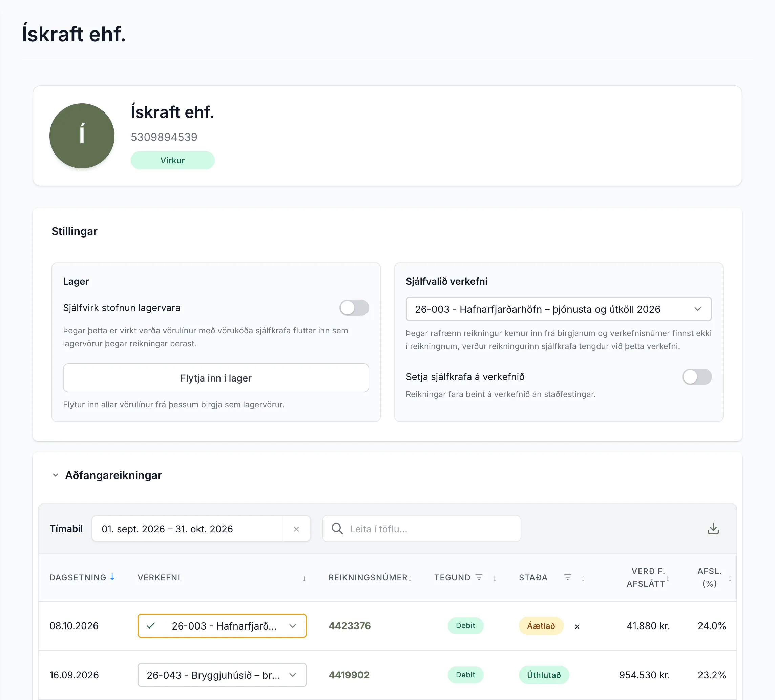This screenshot has height=700, width=775.
Task: Open the Tegund filter icon
Action: click(479, 577)
